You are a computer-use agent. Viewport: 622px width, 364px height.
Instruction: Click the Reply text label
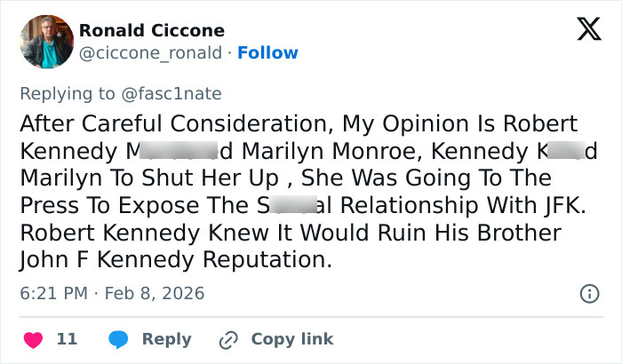pos(167,339)
